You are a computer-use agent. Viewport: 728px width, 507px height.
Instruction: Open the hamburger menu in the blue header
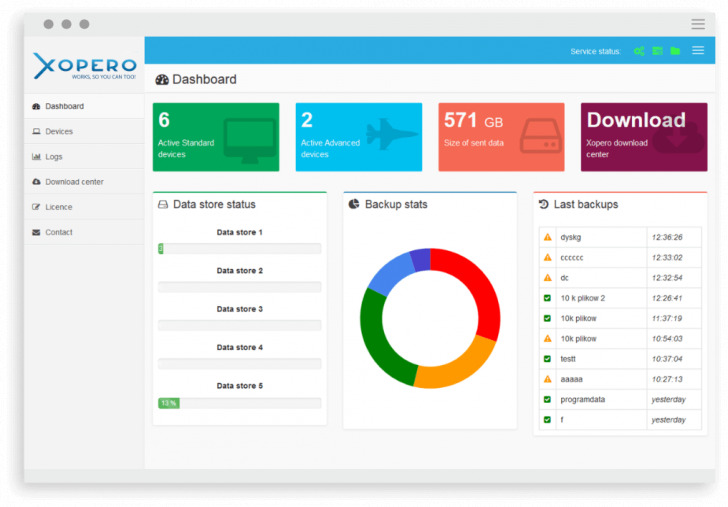[x=698, y=51]
